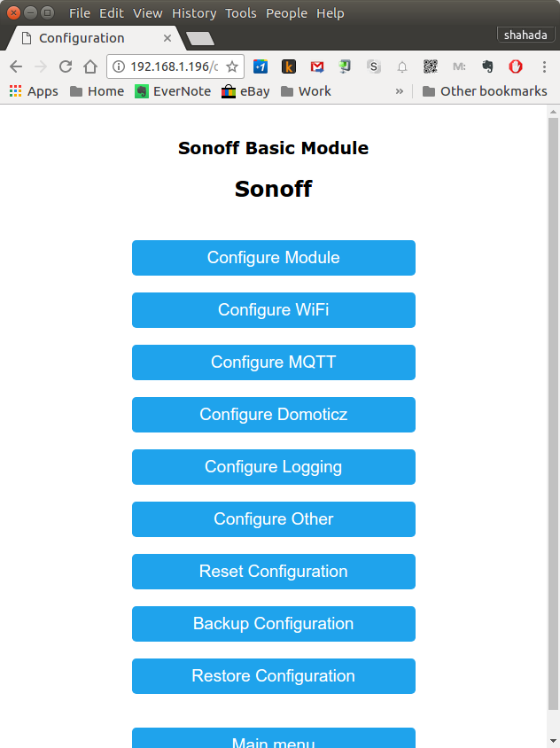Reload the page with refresh icon

[66, 66]
